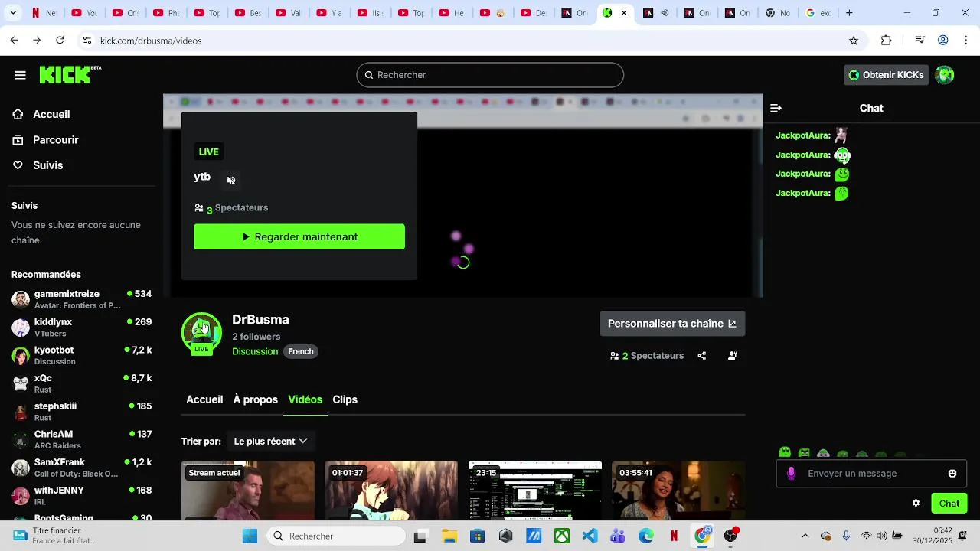Click Windows taskbar Rechercher search box
980x551 pixels.
(x=337, y=536)
